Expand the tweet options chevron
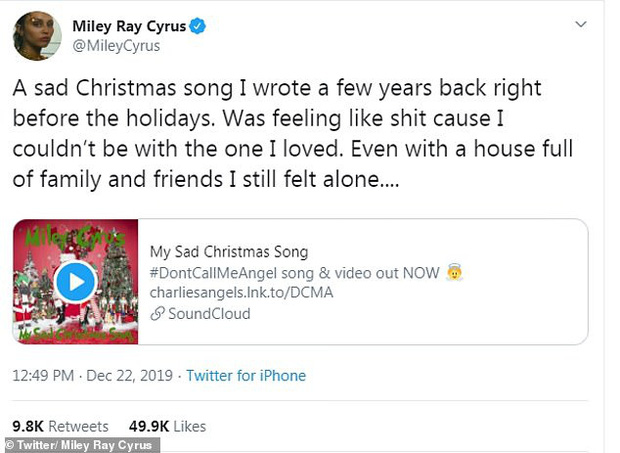620x453 pixels. (x=581, y=24)
